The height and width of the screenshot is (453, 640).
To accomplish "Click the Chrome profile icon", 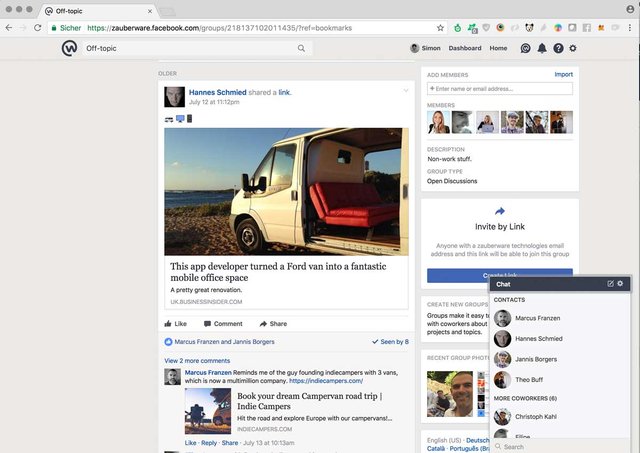I will point(630,9).
